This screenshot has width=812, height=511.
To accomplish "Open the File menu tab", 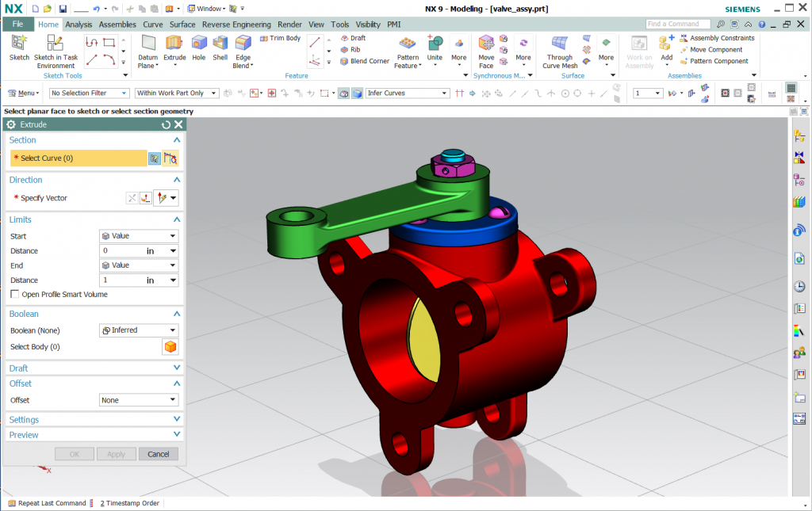I will coord(17,24).
